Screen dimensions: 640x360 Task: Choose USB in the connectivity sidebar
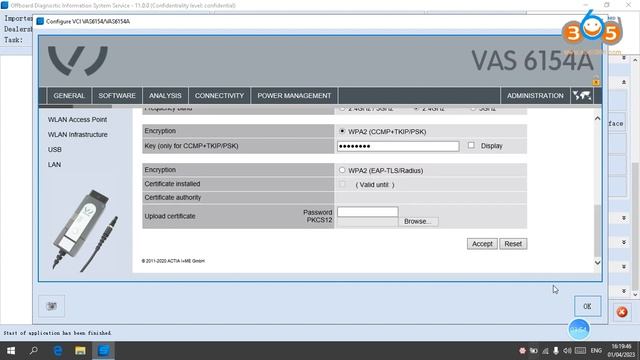click(55, 150)
